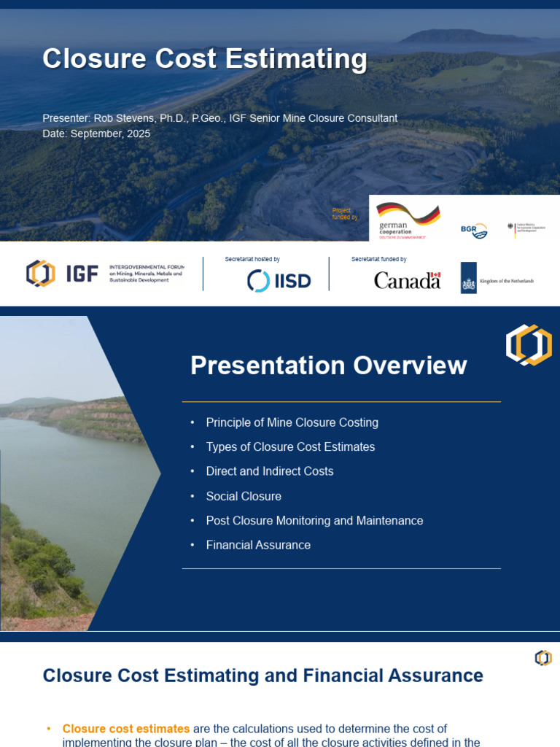Click the "Social Closure" bullet
Viewport: 560px width, 747px height.
pos(244,496)
